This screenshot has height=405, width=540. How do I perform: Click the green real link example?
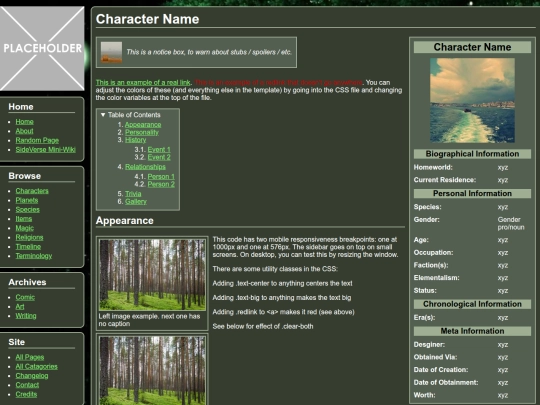pos(143,83)
